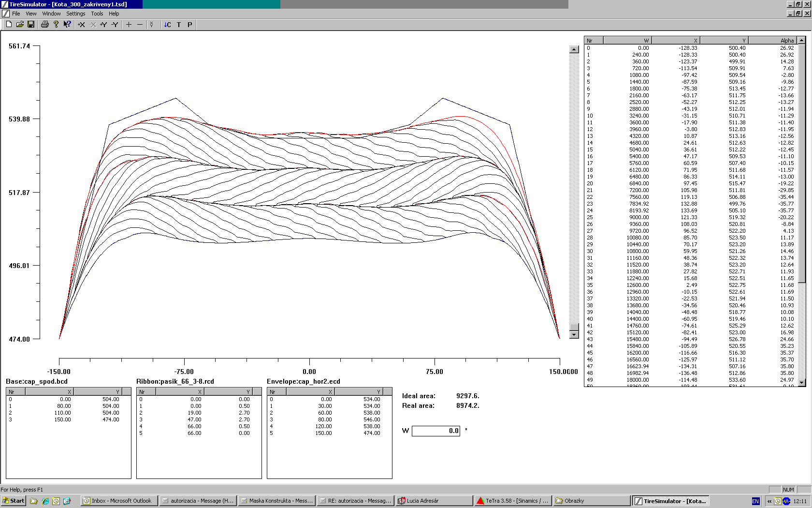Open the Window menu
Viewport: 812px width, 508px height.
51,14
